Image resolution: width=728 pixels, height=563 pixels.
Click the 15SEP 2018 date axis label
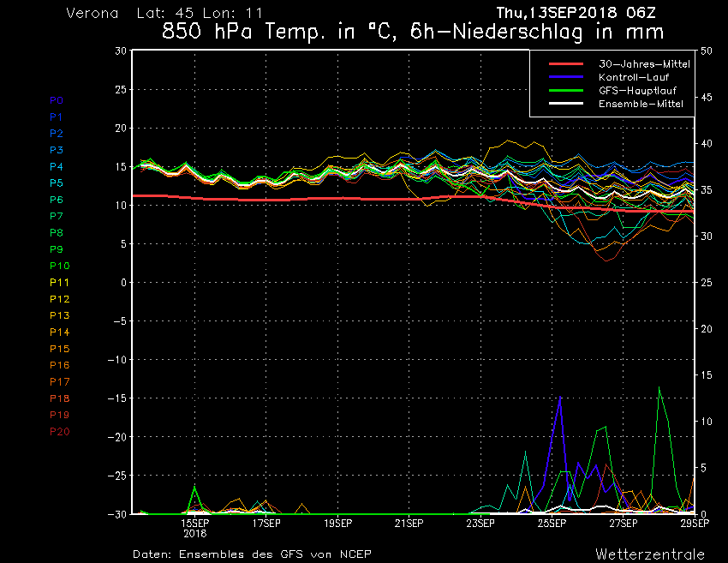(194, 527)
